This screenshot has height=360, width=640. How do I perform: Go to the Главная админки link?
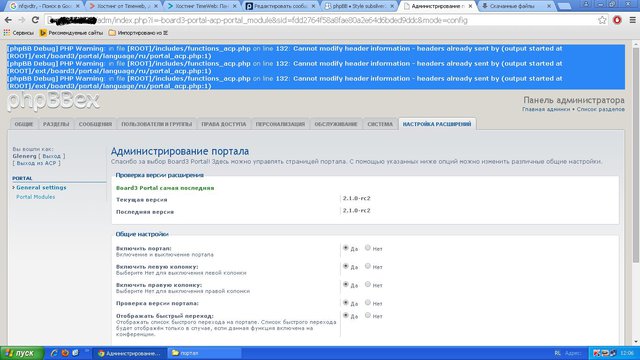point(546,109)
